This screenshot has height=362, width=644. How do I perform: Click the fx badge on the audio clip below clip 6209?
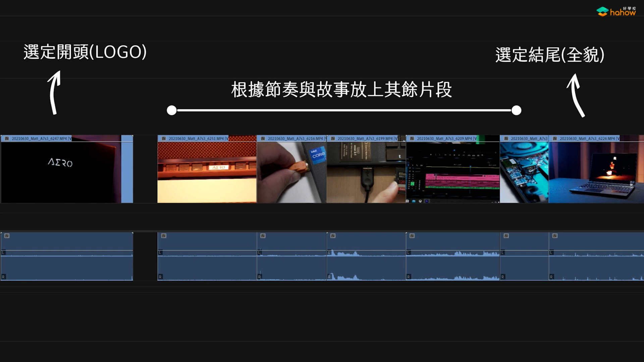point(412,236)
